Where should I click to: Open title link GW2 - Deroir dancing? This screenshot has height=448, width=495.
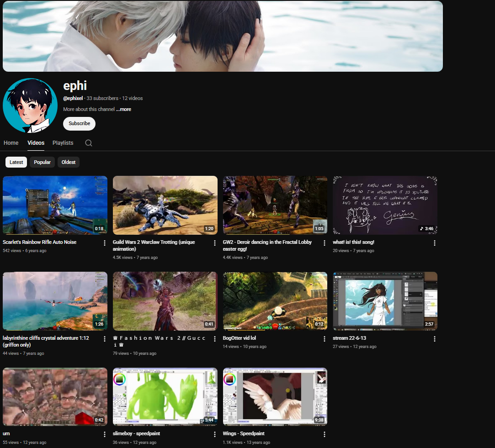point(267,245)
